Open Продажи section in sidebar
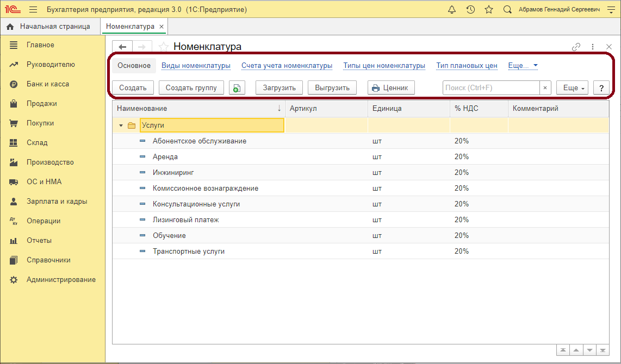Screen dimensions: 621x364 [42, 104]
